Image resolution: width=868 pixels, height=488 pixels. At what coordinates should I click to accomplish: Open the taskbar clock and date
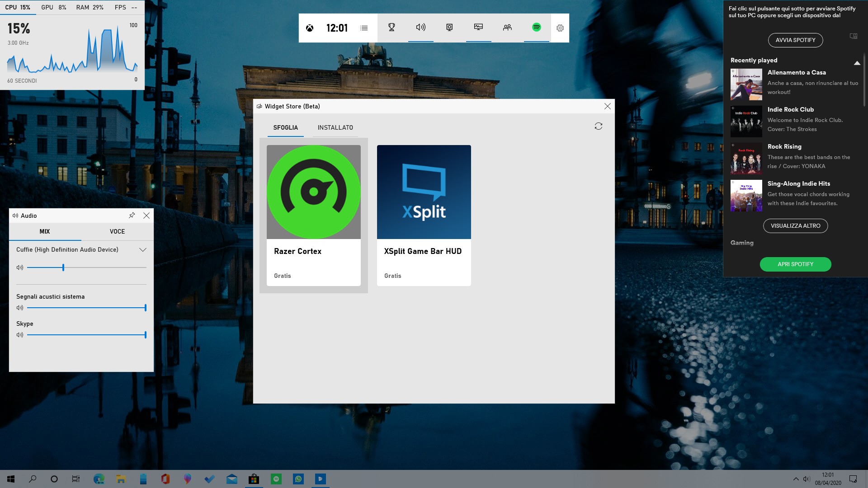coord(828,479)
